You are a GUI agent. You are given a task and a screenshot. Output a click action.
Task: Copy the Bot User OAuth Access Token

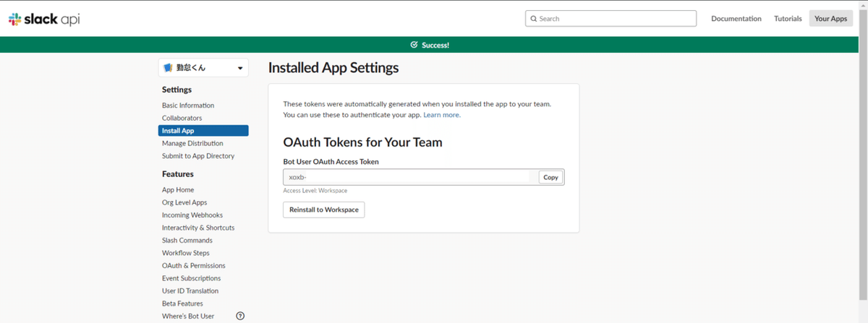[550, 177]
